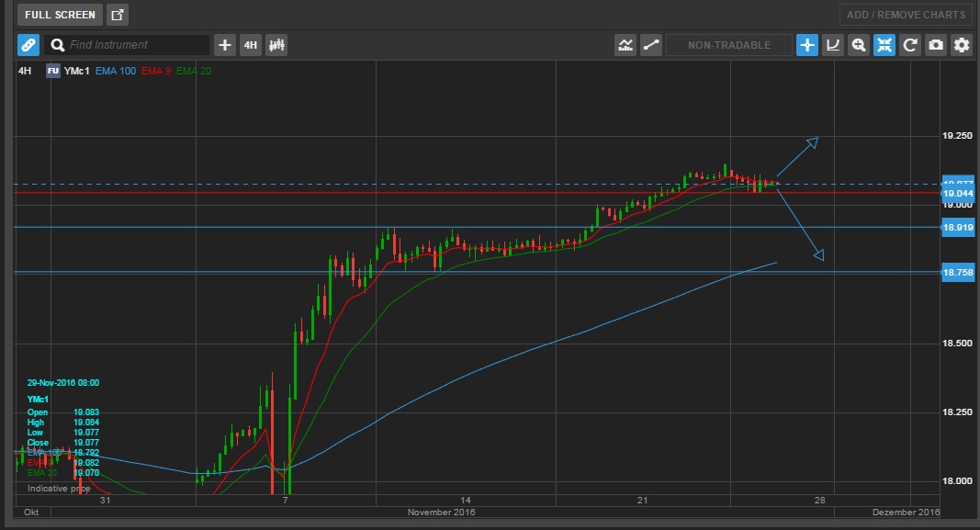Open chart in a new window

tap(118, 15)
